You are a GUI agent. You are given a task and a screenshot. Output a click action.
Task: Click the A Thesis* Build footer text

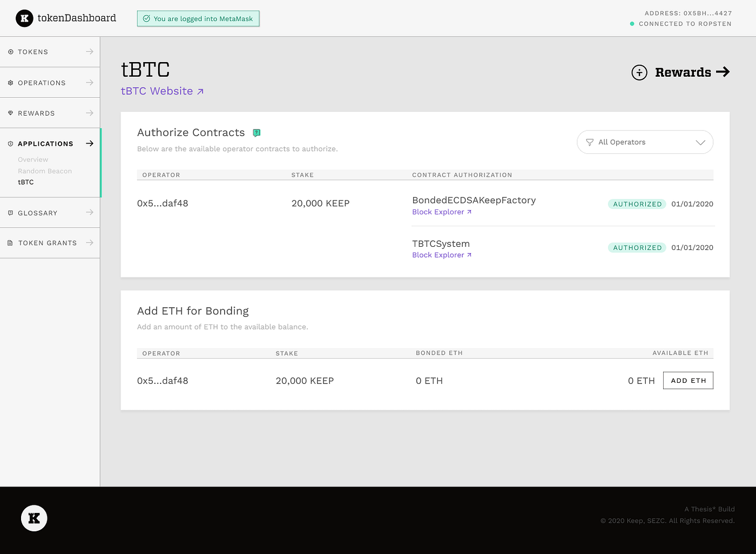click(x=710, y=509)
